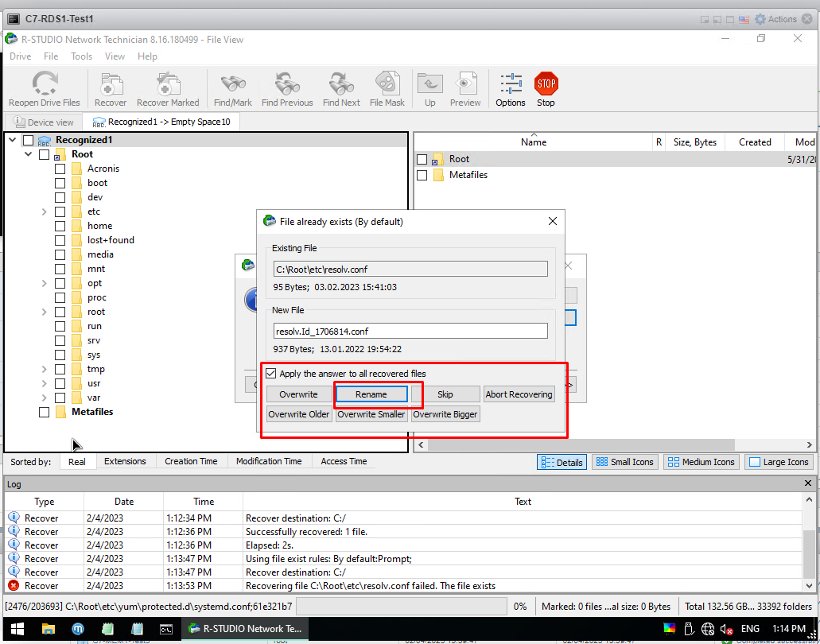Click the log panel vertical scrollbar
The image size is (820, 644).
click(808, 549)
